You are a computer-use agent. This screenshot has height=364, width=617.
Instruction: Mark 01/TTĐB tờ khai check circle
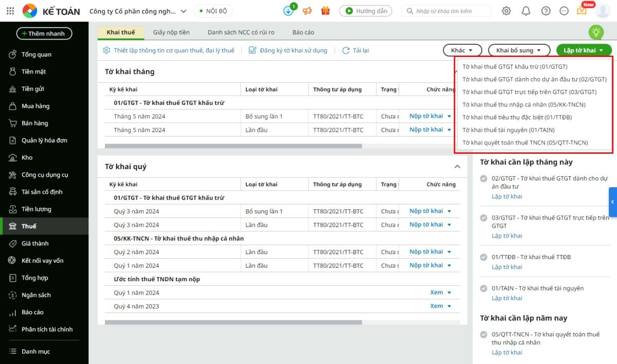[x=483, y=257]
